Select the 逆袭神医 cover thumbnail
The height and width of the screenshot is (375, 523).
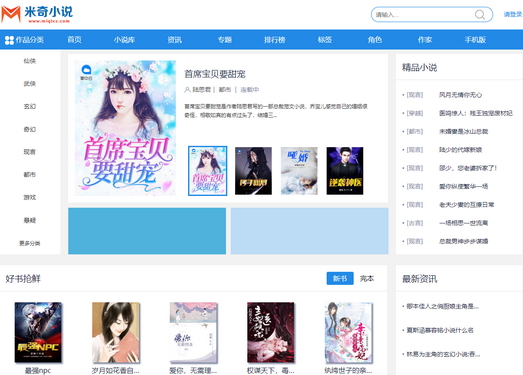(x=345, y=171)
